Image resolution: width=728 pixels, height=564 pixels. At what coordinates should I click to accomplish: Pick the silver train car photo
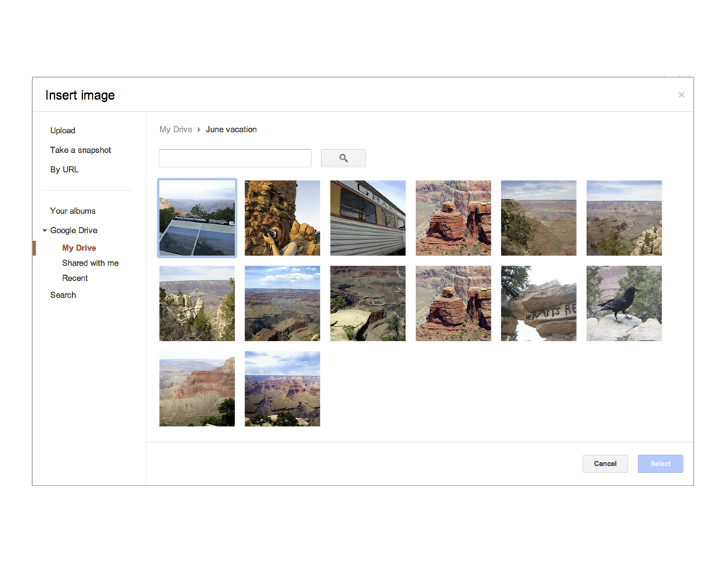[368, 218]
